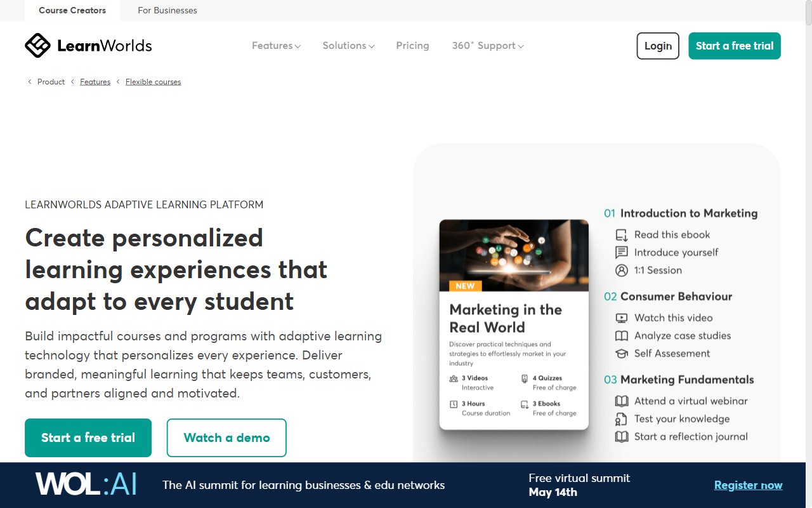The height and width of the screenshot is (508, 812).
Task: Expand the Features dropdown menu
Action: pyautogui.click(x=276, y=46)
